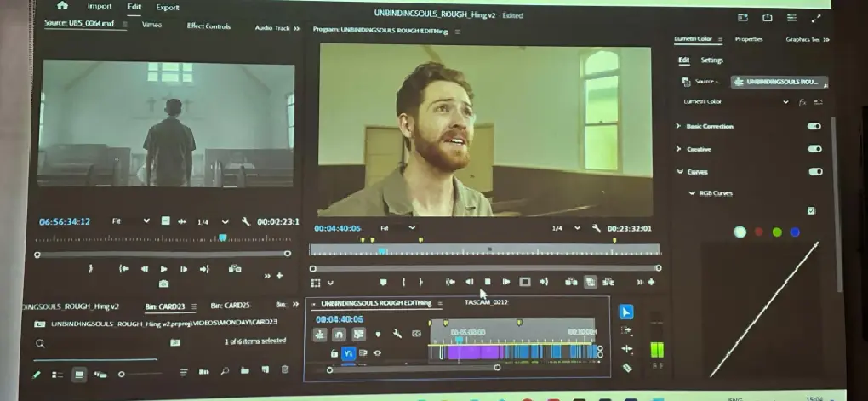Image resolution: width=868 pixels, height=401 pixels.
Task: Toggle V1 track output eye icon
Action: [377, 352]
